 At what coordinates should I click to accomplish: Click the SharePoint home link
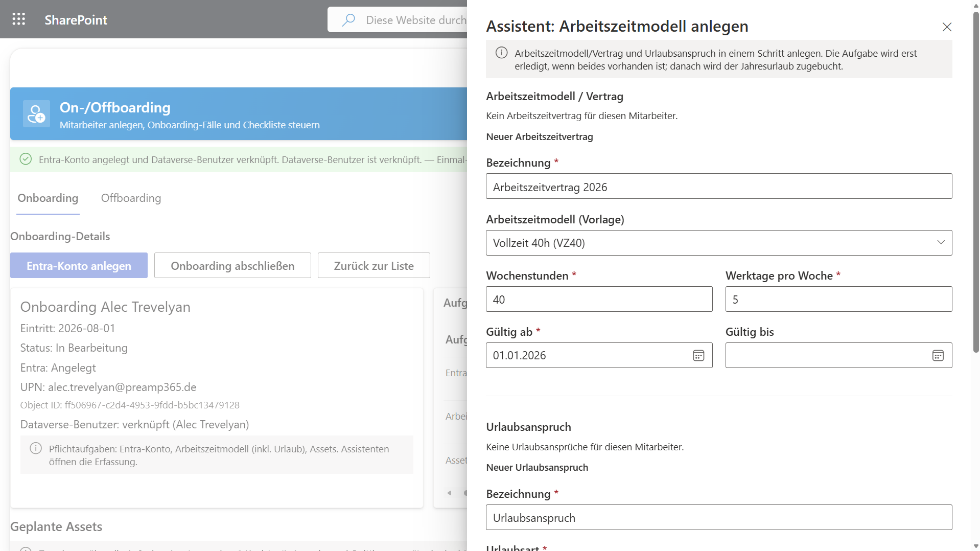point(76,19)
